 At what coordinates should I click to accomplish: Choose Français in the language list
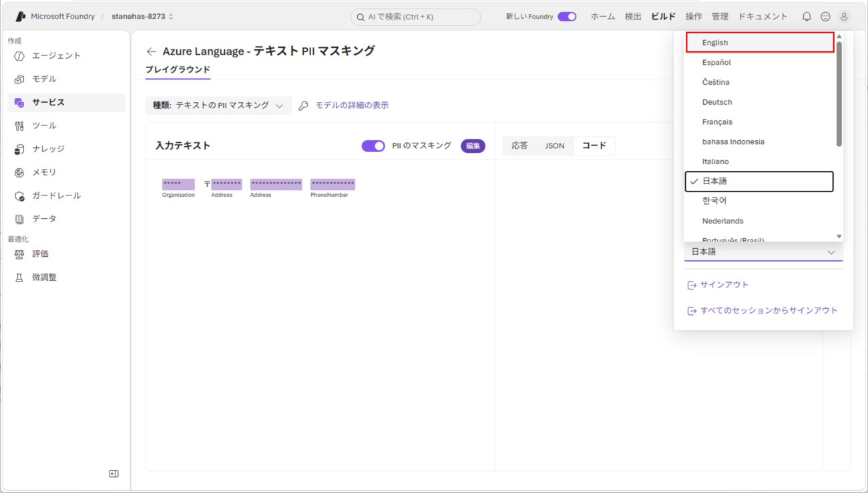760,122
